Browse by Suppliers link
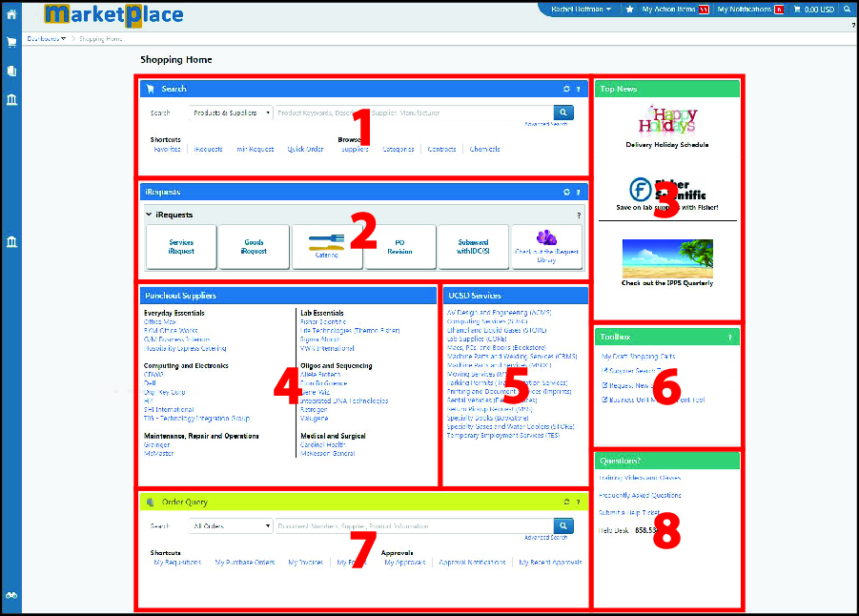 click(x=355, y=149)
